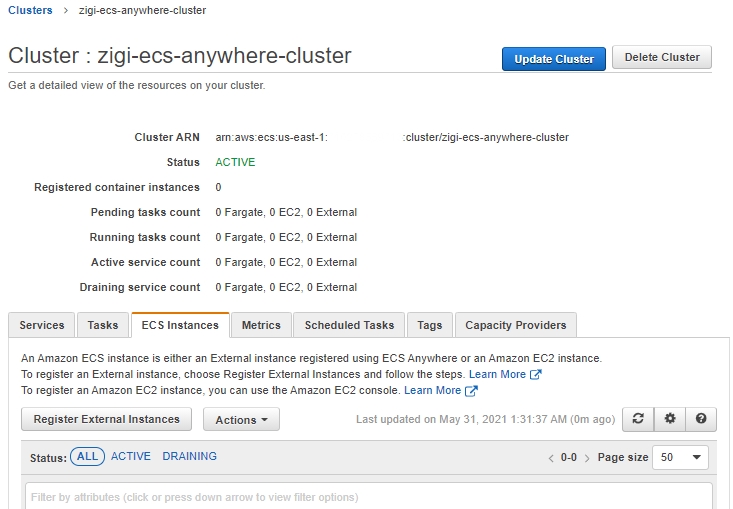This screenshot has width=733, height=509.
Task: Click the help question mark icon
Action: point(701,419)
